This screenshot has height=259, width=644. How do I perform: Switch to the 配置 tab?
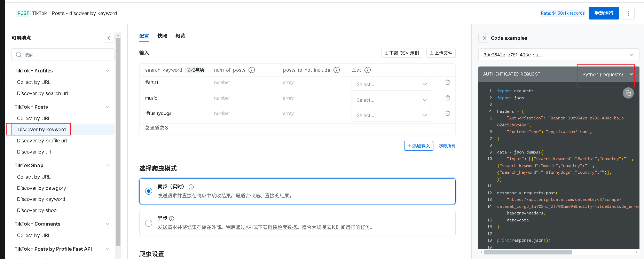click(144, 36)
